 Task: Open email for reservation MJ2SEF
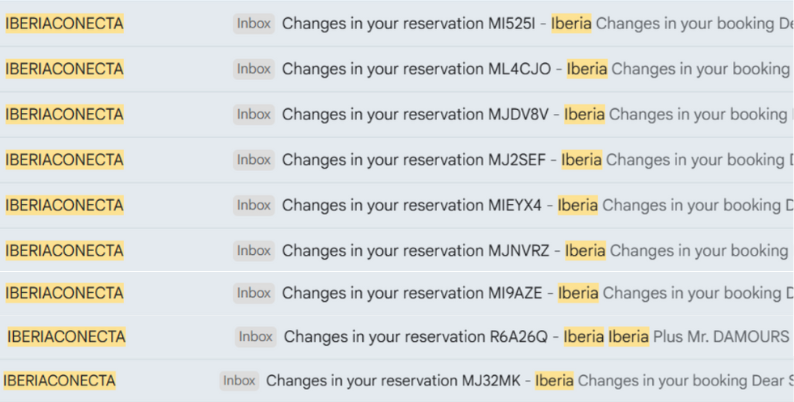[x=418, y=159]
